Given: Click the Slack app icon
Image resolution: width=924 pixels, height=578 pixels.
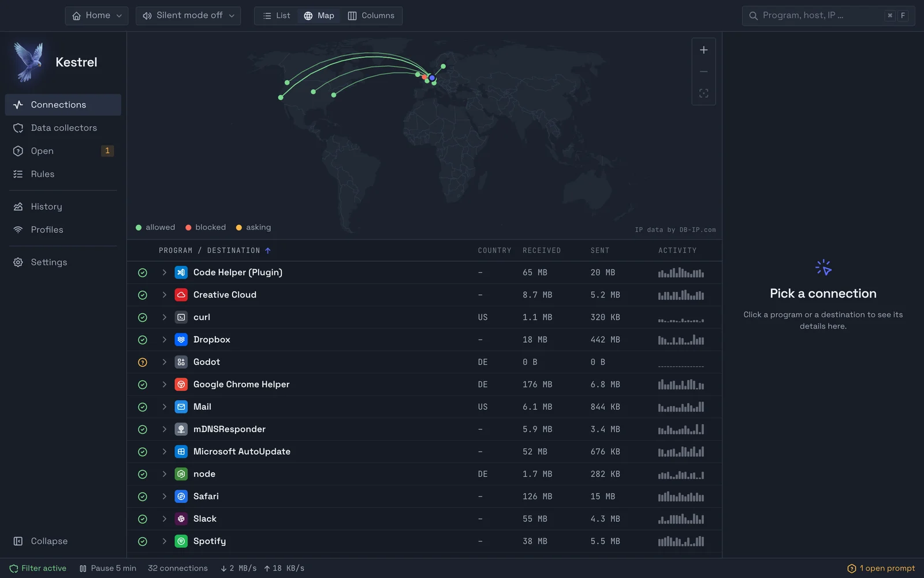Looking at the screenshot, I should 181,519.
